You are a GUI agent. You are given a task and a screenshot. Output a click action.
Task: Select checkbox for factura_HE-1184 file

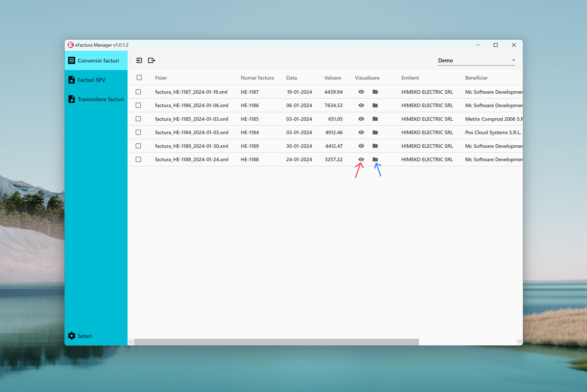138,132
